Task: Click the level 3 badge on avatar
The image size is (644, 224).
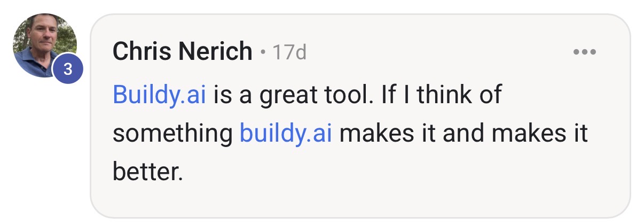Action: point(67,69)
